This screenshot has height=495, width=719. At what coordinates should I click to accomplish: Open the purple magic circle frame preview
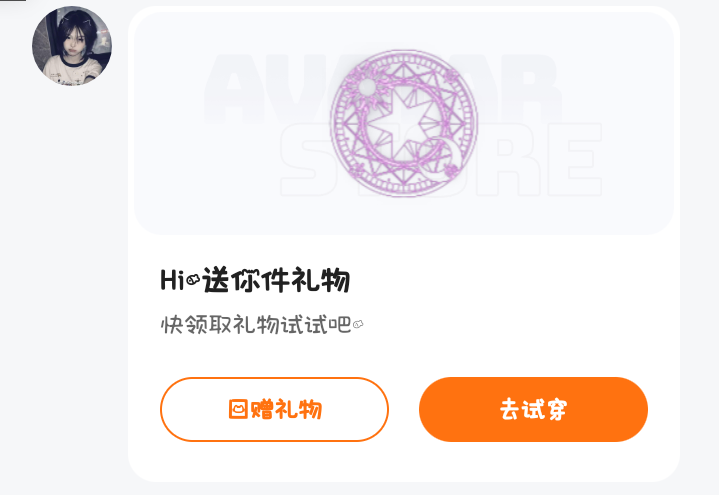tap(404, 123)
